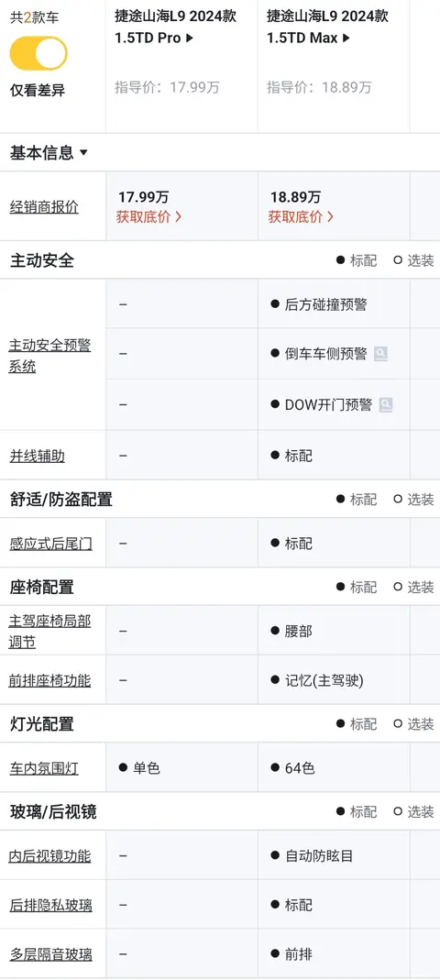
Task: Open the 感应式后尾门 term link
Action: pos(50,544)
